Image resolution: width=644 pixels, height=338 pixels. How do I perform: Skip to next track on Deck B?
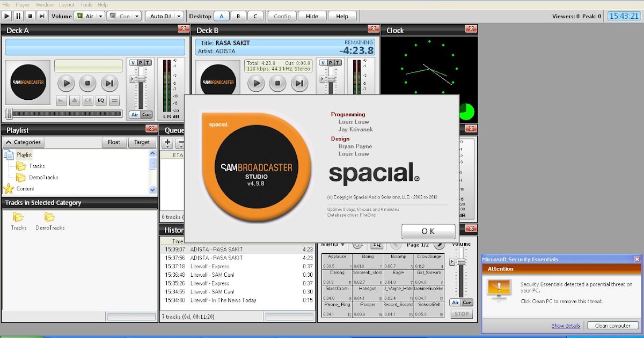pos(299,83)
